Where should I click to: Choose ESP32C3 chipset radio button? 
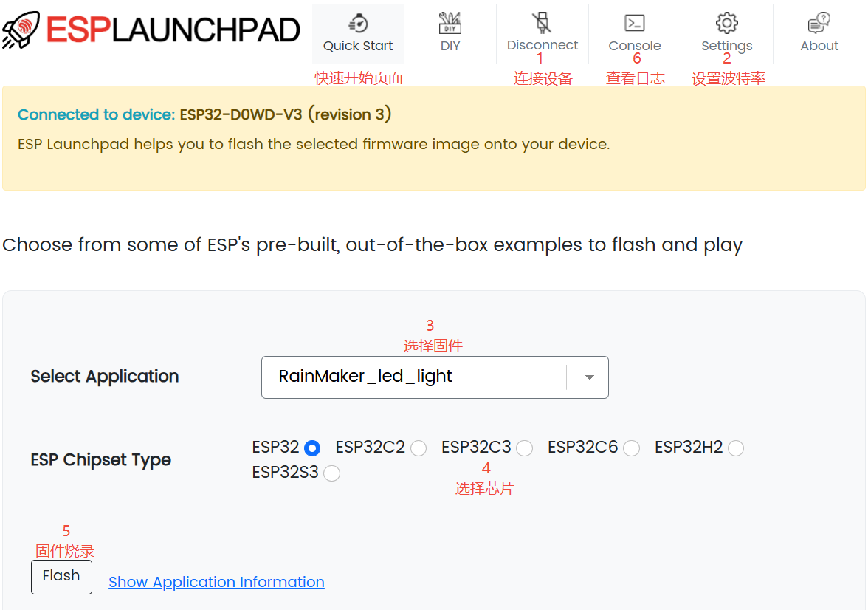click(525, 448)
